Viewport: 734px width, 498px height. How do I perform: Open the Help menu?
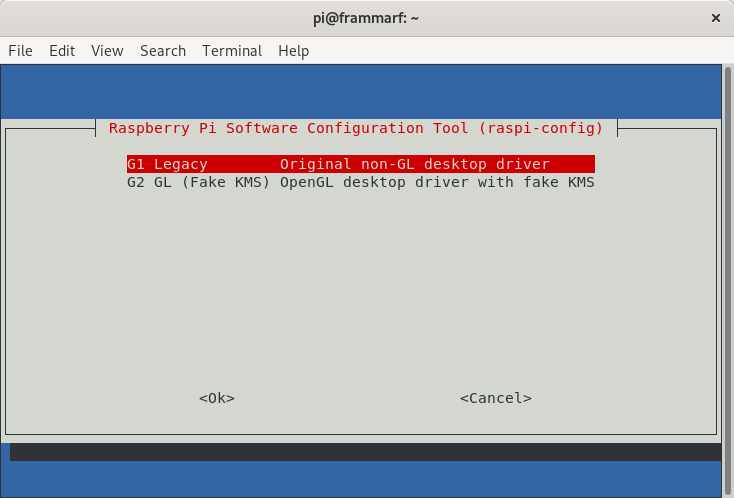pos(294,51)
